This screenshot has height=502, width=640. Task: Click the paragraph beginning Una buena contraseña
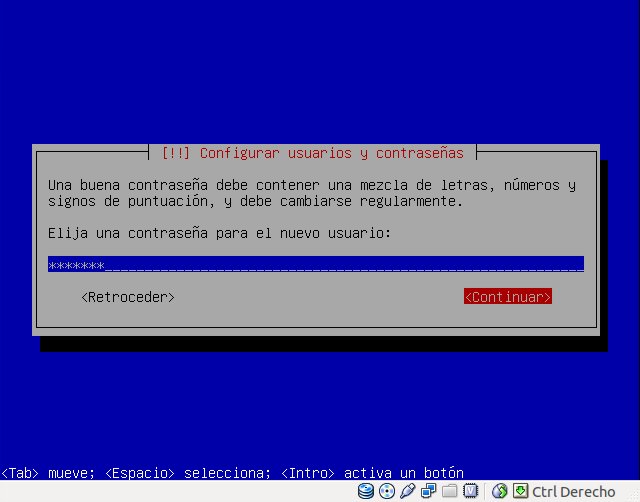pyautogui.click(x=312, y=193)
